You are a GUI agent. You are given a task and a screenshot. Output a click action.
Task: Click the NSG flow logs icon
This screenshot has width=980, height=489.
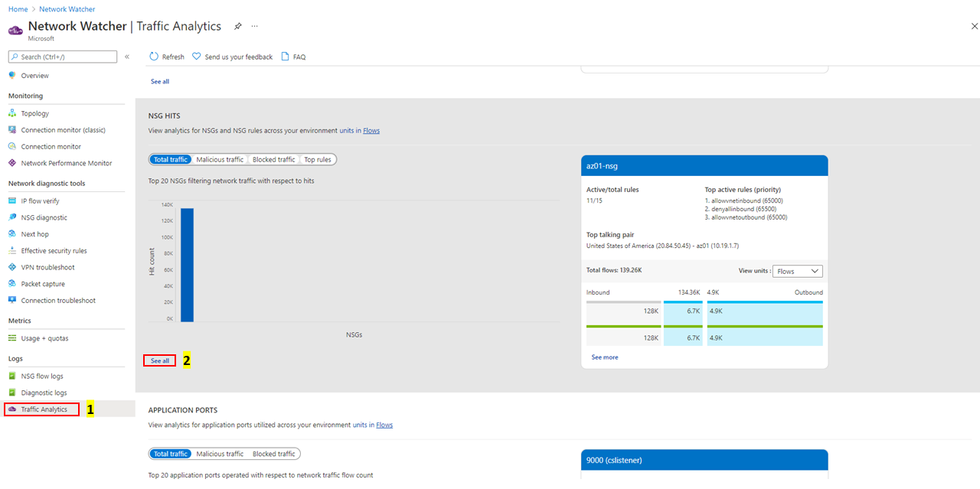point(12,376)
